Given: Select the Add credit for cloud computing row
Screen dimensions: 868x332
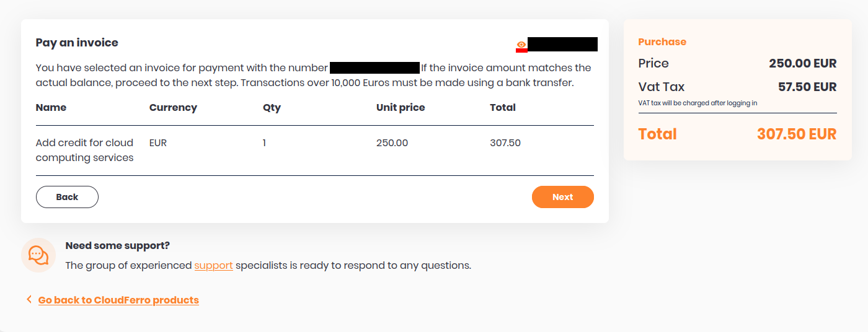Looking at the screenshot, I should tap(84, 150).
